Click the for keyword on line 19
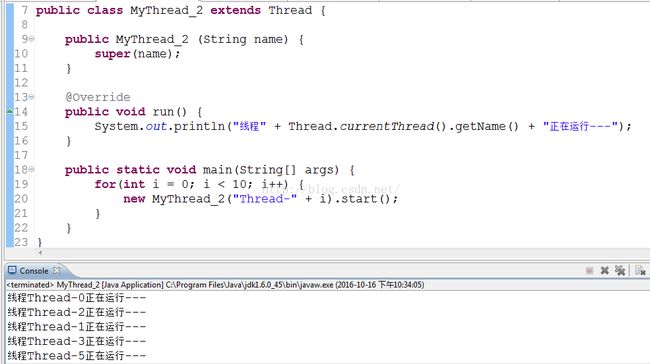The image size is (650, 364). coord(105,184)
